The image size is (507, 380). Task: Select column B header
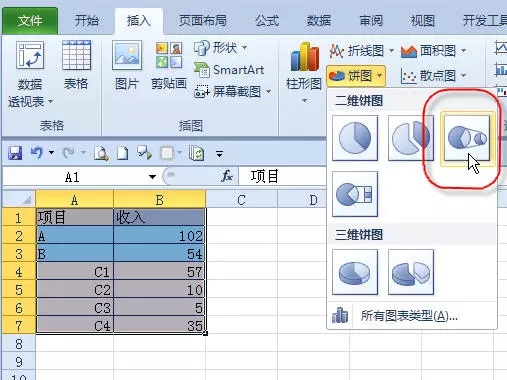(x=160, y=200)
